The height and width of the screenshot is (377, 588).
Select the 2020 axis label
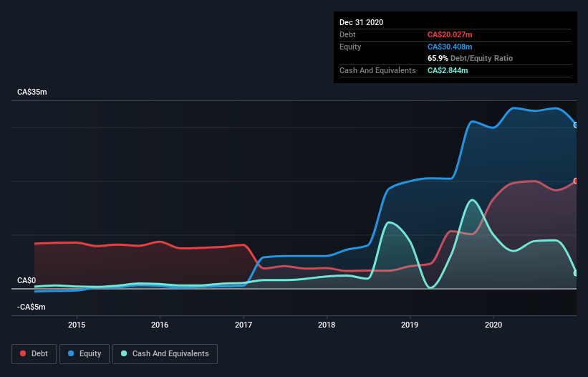(x=493, y=325)
